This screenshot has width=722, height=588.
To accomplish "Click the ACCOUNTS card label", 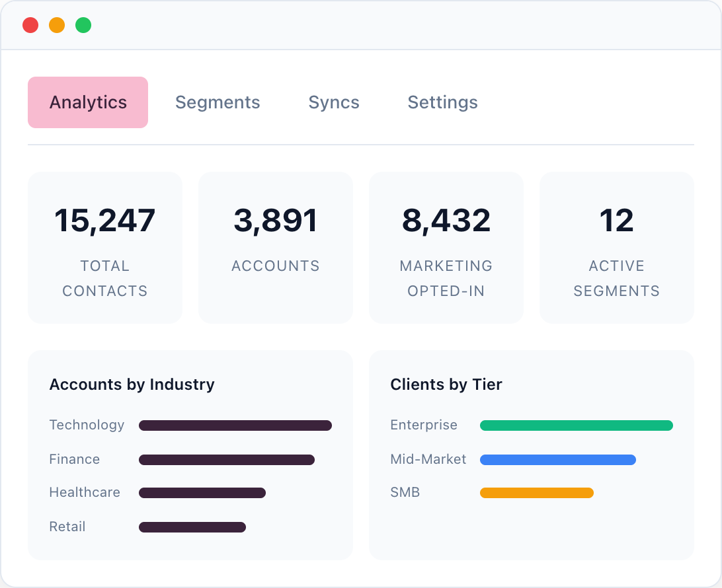I will 275,266.
